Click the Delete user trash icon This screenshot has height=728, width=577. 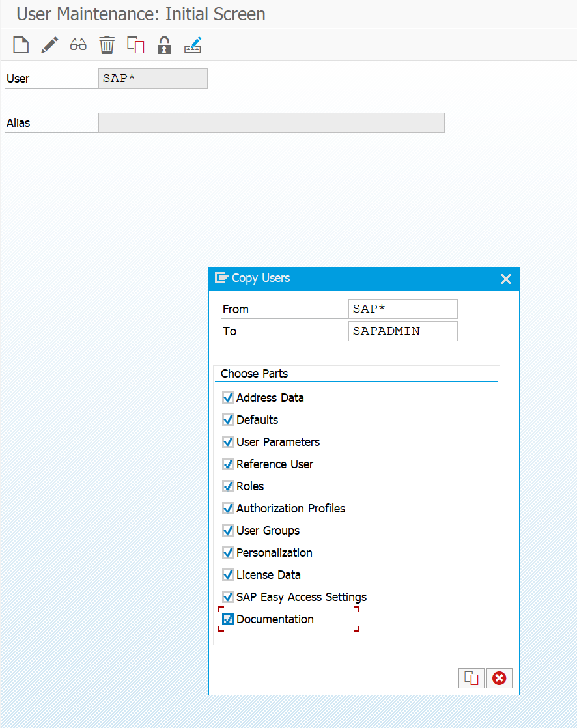pos(107,45)
